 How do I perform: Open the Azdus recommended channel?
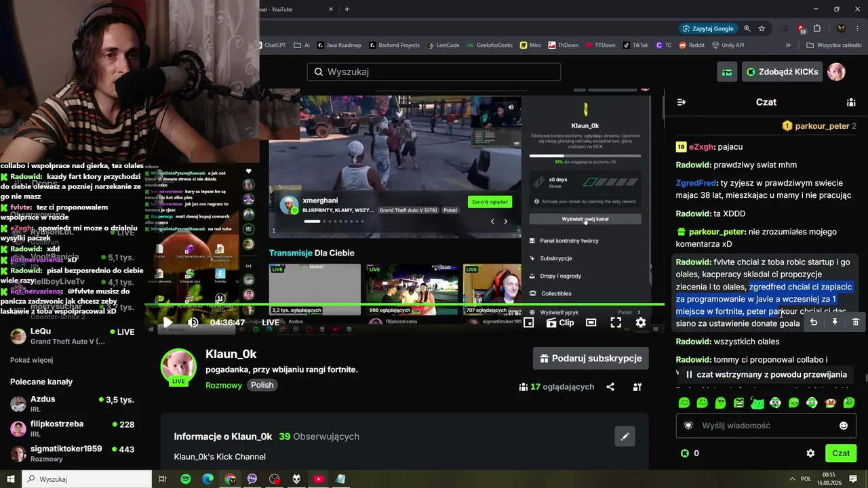(x=73, y=404)
